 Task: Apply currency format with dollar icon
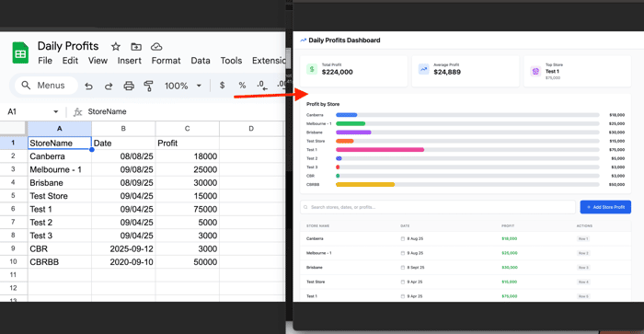[x=223, y=85]
